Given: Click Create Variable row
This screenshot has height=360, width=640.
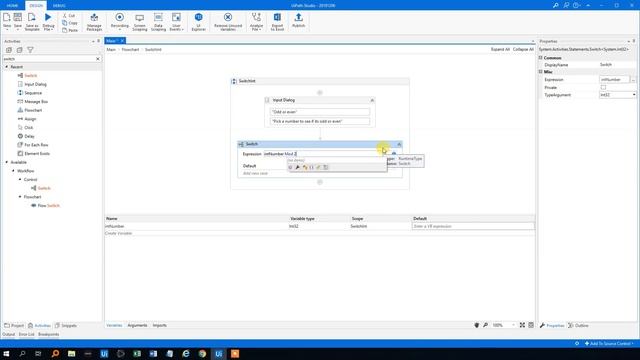Looking at the screenshot, I should coord(119,233).
